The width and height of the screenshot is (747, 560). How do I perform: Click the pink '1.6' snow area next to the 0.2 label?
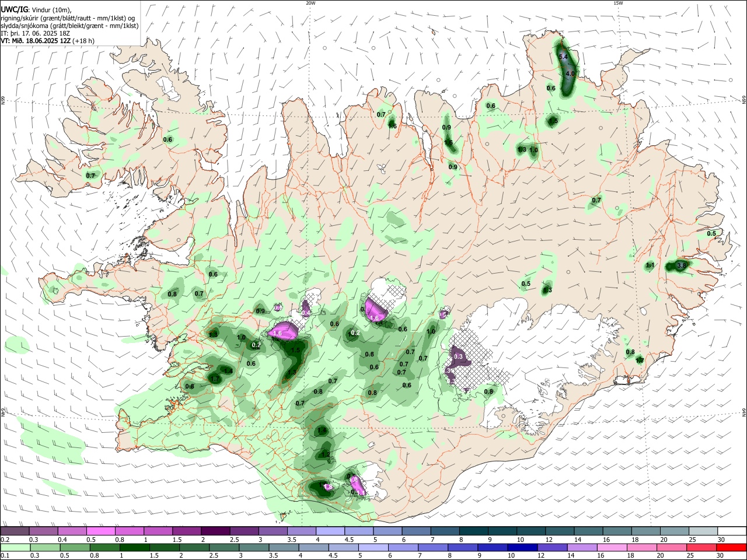tap(284, 331)
